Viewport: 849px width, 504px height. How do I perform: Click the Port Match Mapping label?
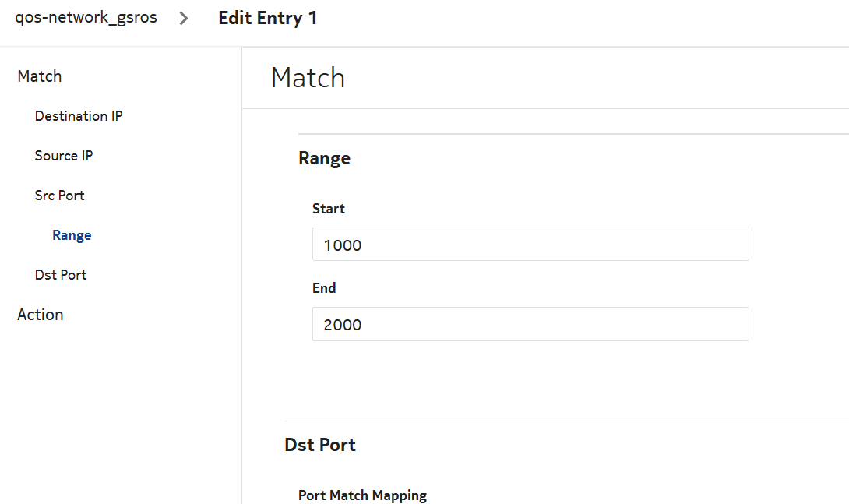point(362,495)
